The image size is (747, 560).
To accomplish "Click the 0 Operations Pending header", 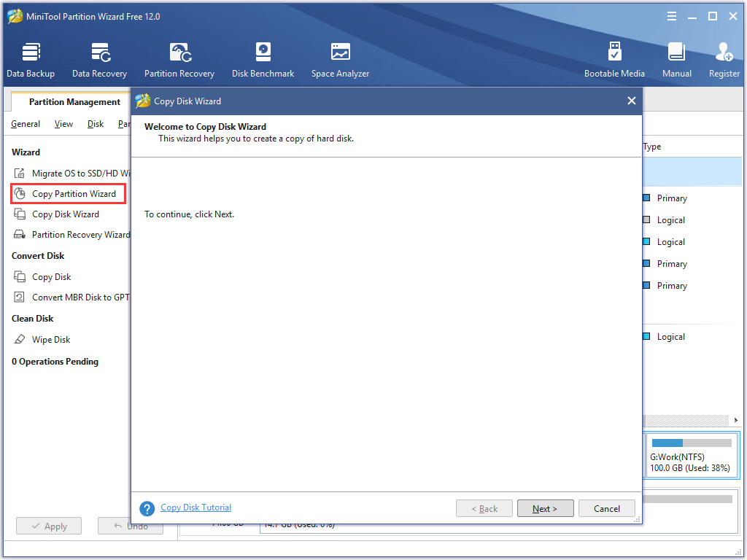I will pyautogui.click(x=55, y=362).
